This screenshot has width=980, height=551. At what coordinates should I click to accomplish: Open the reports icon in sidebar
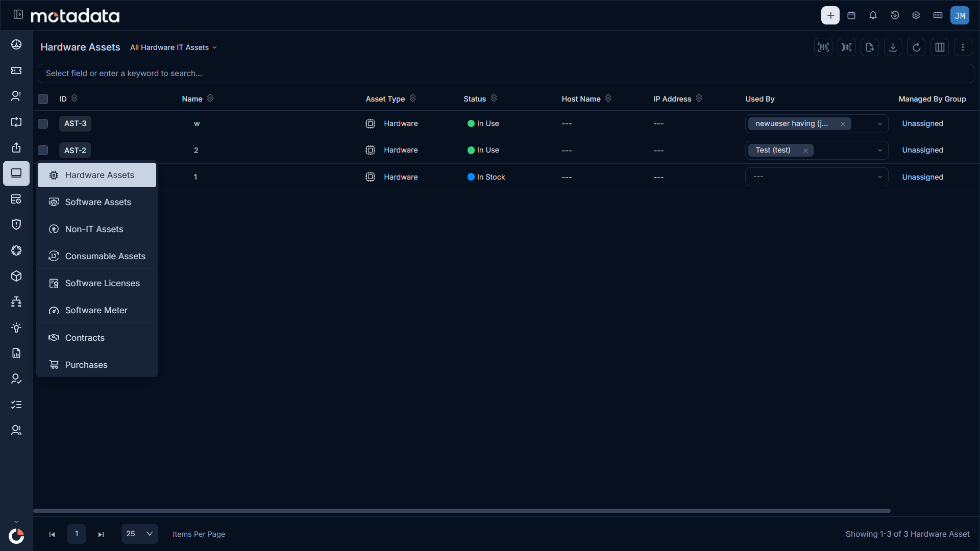[x=16, y=353]
